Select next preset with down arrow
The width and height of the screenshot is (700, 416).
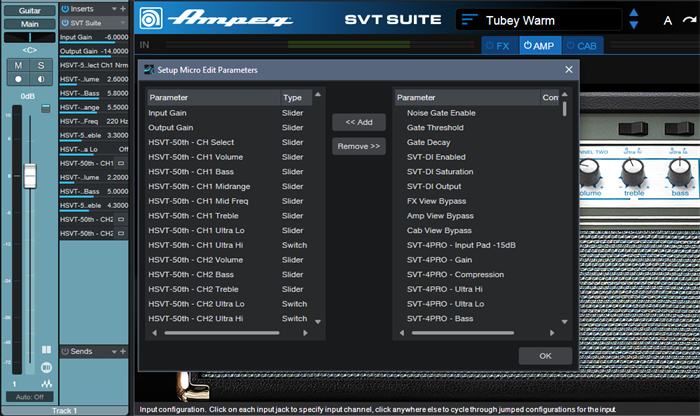633,25
